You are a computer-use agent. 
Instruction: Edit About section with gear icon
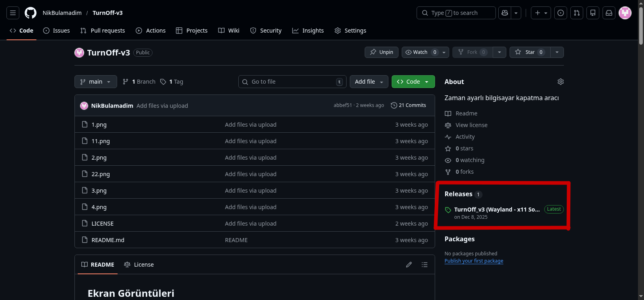[560, 82]
